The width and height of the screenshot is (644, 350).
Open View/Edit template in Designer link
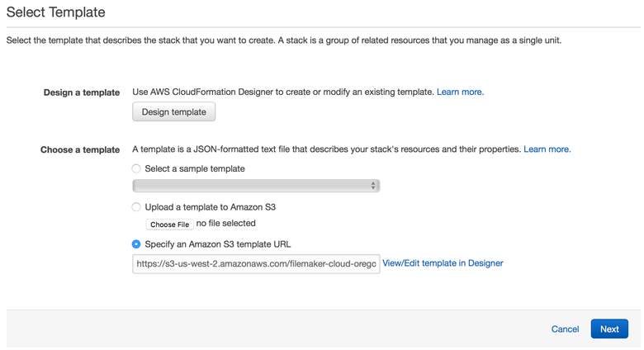click(443, 263)
